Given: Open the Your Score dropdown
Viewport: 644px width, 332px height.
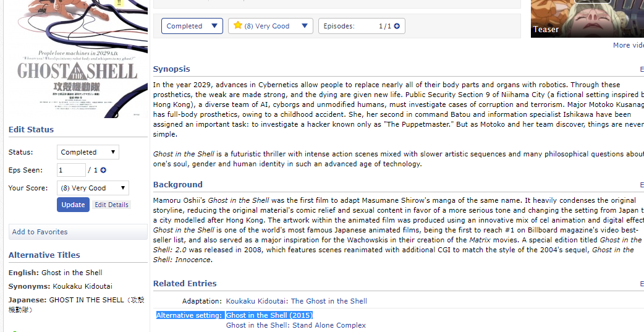Looking at the screenshot, I should (93, 188).
